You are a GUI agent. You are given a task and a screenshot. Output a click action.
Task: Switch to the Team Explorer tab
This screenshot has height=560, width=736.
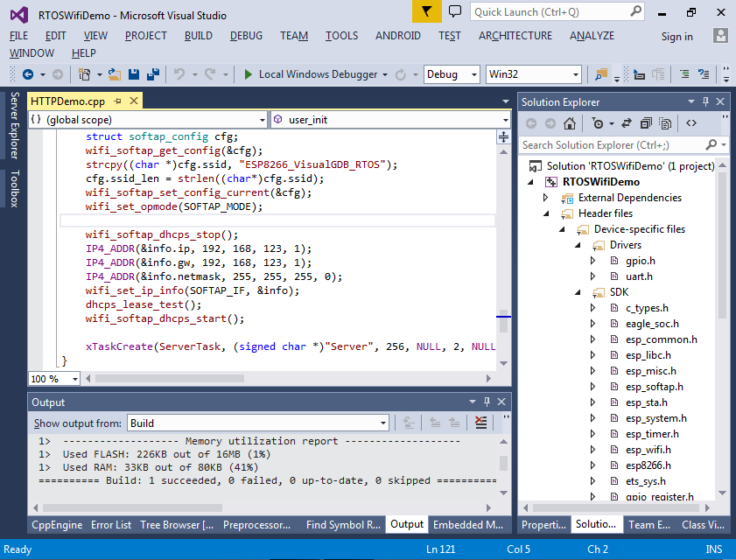pyautogui.click(x=649, y=525)
